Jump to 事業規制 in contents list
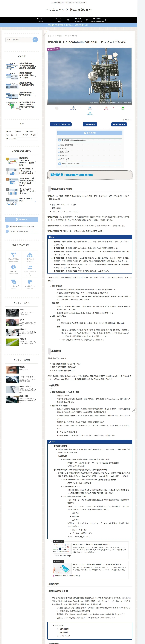The height and width of the screenshot is (644, 145). [63, 149]
